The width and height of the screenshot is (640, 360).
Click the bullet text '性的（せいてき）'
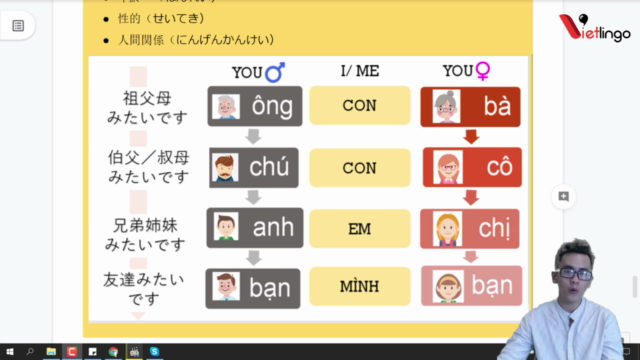click(161, 18)
